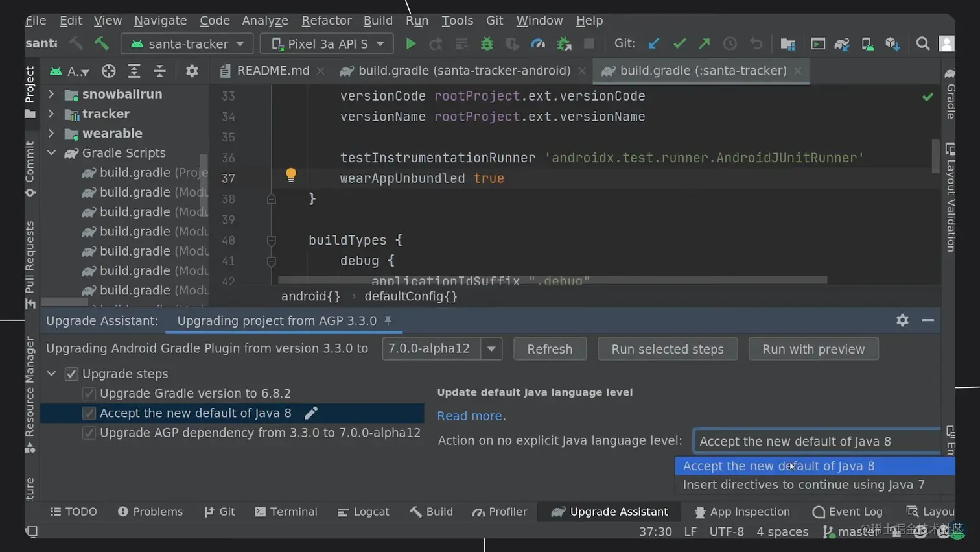Click project tree horizontal scrollbar
This screenshot has width=980, height=552.
click(65, 302)
